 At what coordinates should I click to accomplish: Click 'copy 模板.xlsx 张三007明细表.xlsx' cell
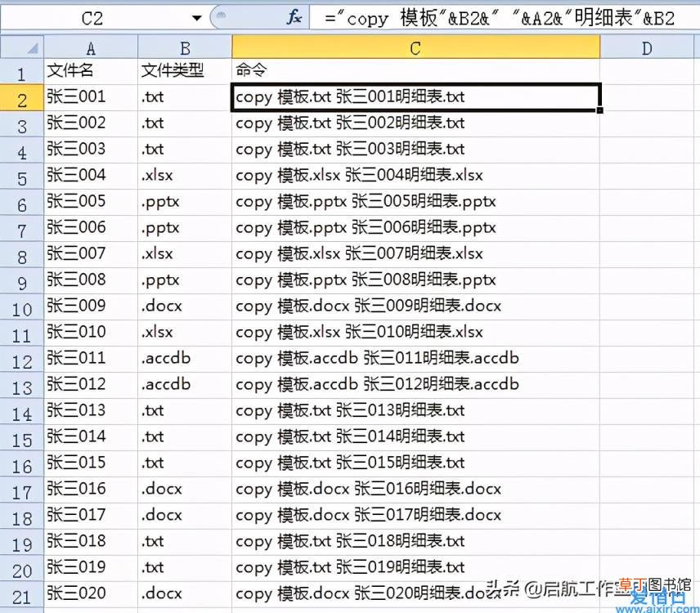click(415, 254)
